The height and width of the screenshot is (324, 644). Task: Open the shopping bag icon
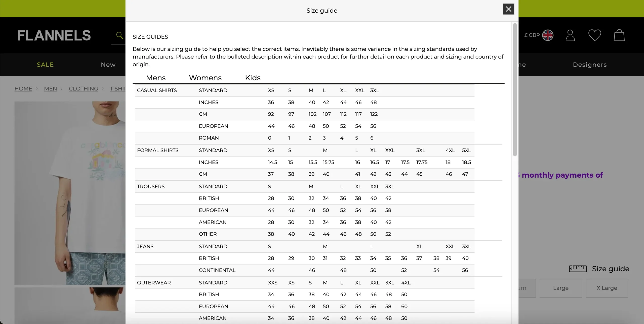[619, 35]
